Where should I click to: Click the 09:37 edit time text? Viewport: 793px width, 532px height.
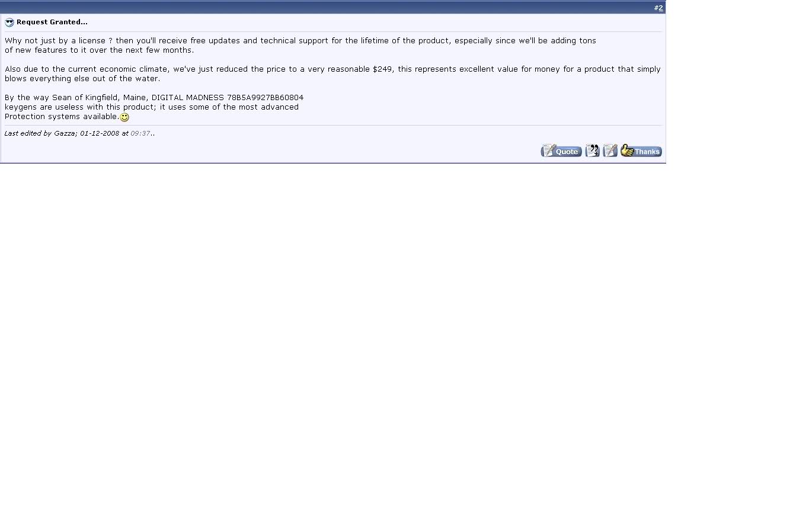click(x=140, y=133)
